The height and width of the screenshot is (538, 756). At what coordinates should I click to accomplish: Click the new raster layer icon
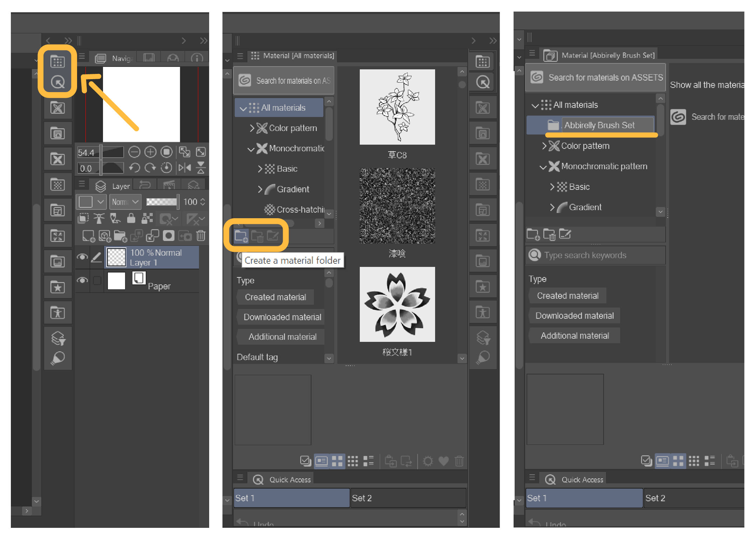[88, 236]
